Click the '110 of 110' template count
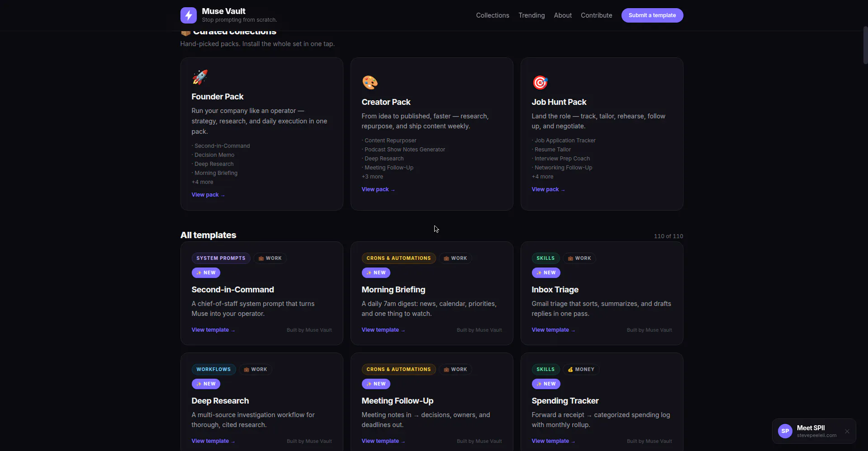 click(x=668, y=236)
